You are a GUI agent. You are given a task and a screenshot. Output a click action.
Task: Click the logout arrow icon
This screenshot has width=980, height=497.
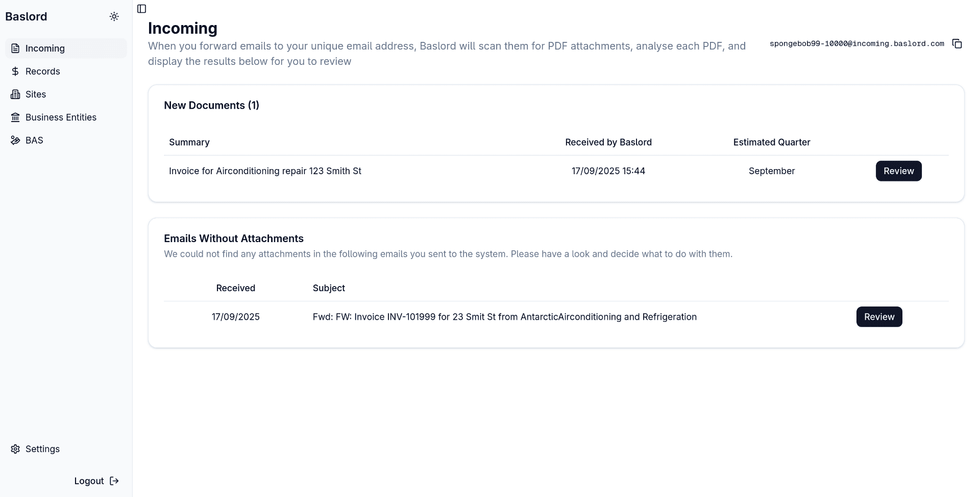(x=113, y=481)
